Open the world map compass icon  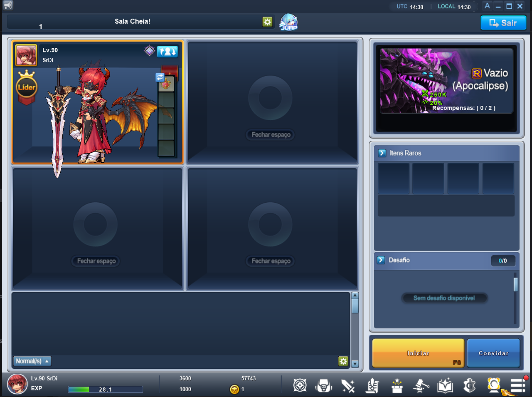coord(300,385)
